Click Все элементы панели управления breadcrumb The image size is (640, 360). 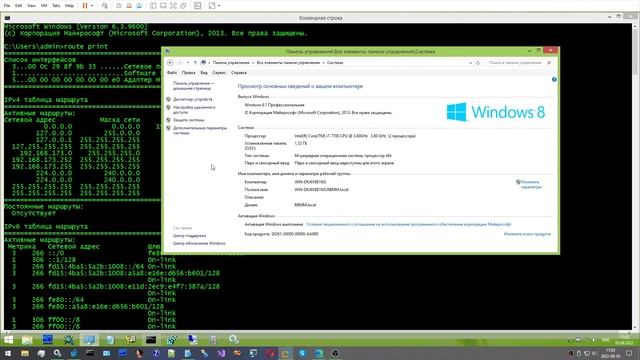click(x=288, y=63)
